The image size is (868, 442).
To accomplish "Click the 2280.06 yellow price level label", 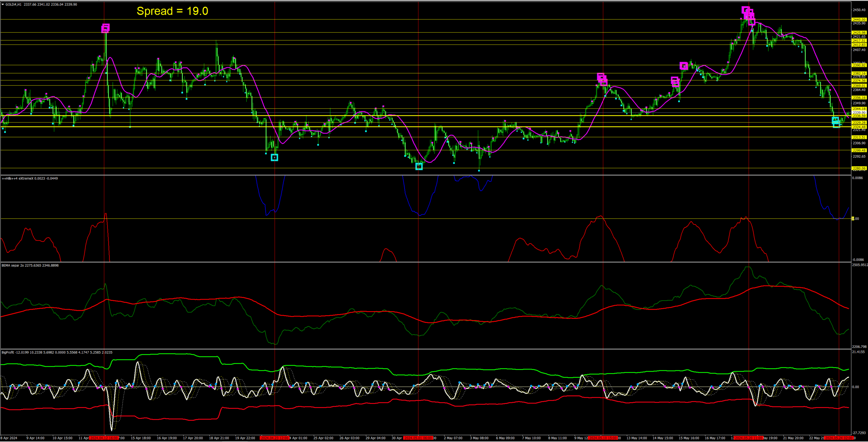I will tap(859, 168).
